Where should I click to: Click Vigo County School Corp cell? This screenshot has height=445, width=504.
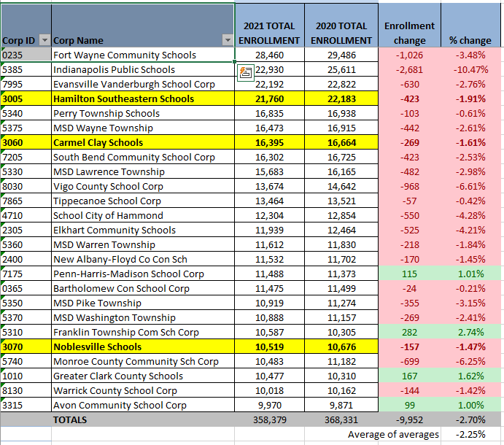(x=143, y=186)
